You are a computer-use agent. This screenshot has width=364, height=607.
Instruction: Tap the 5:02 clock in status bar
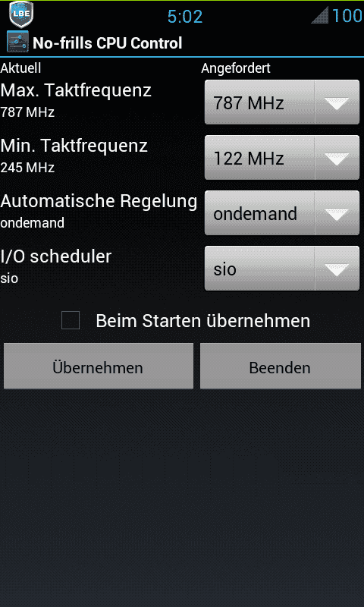pos(185,17)
